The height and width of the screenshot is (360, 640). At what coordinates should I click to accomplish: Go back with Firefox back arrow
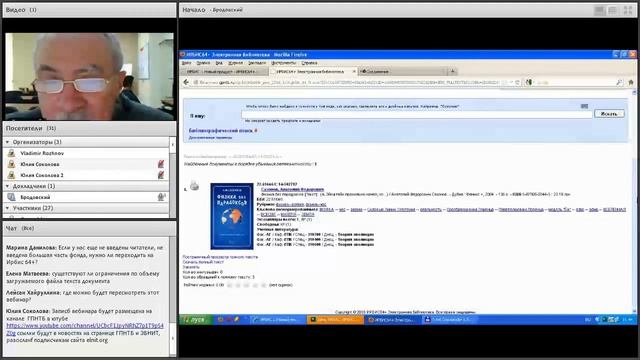(x=186, y=82)
